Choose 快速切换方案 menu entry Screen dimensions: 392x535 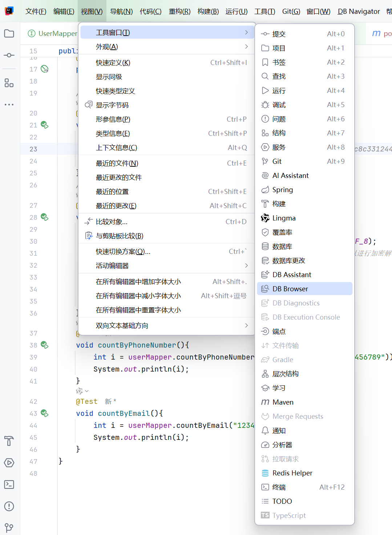point(167,251)
